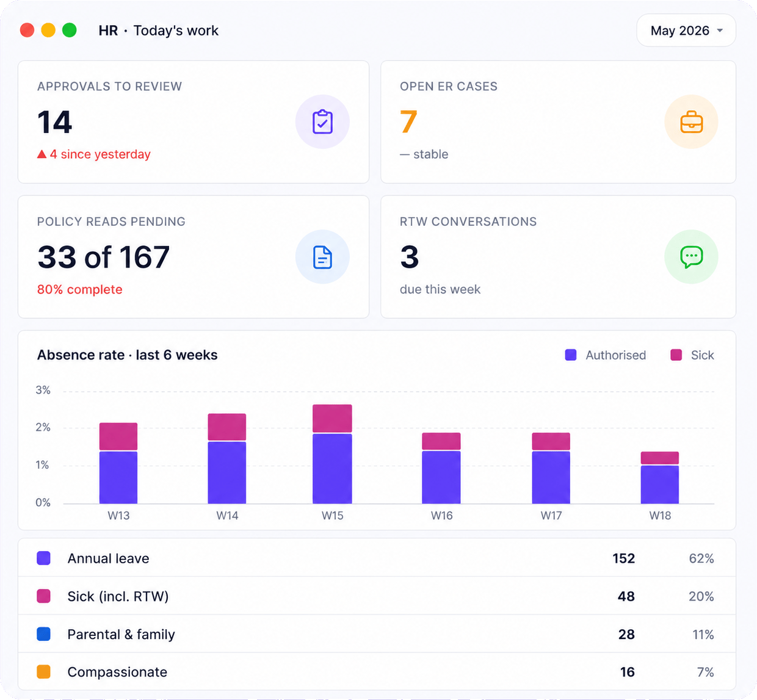The width and height of the screenshot is (757, 700).
Task: Click the Annual leave color swatch
Action: click(x=43, y=558)
